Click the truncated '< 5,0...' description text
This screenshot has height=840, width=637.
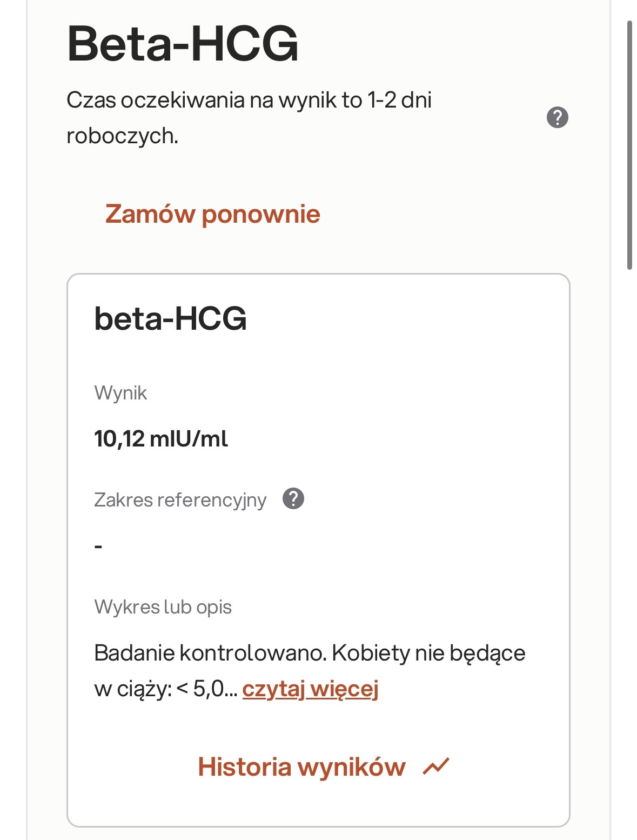click(x=207, y=689)
